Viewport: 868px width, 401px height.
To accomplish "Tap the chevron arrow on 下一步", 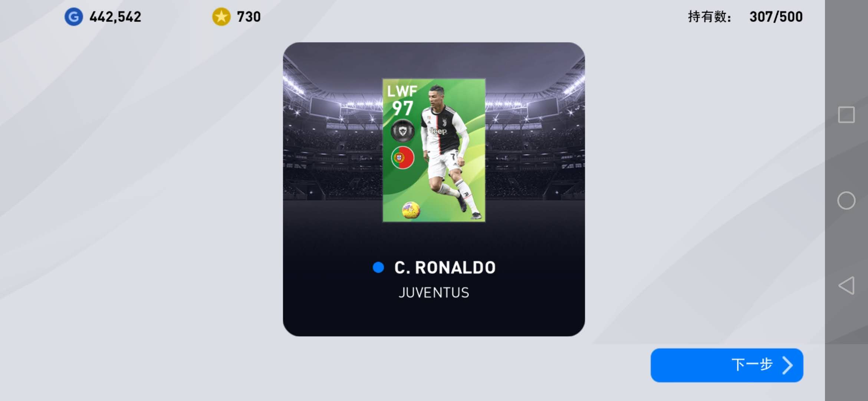I will tap(787, 365).
